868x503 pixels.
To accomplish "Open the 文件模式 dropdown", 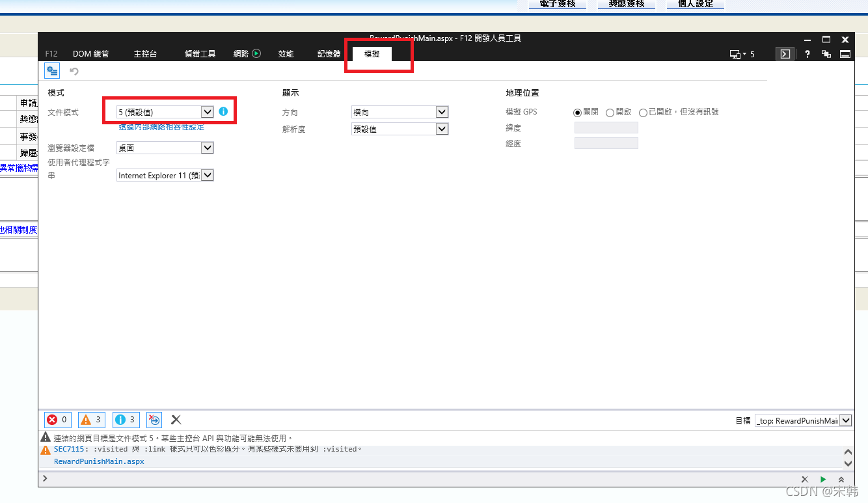I will tap(165, 112).
